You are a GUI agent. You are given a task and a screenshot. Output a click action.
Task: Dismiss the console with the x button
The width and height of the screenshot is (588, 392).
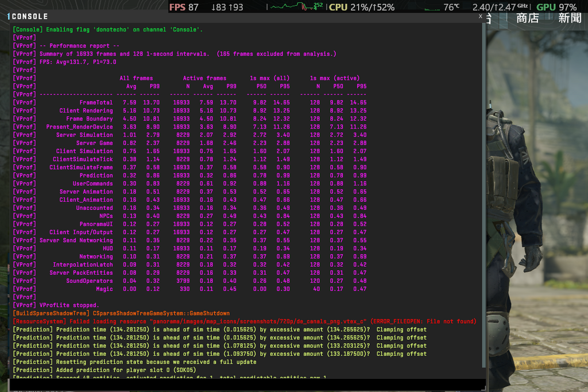(480, 17)
